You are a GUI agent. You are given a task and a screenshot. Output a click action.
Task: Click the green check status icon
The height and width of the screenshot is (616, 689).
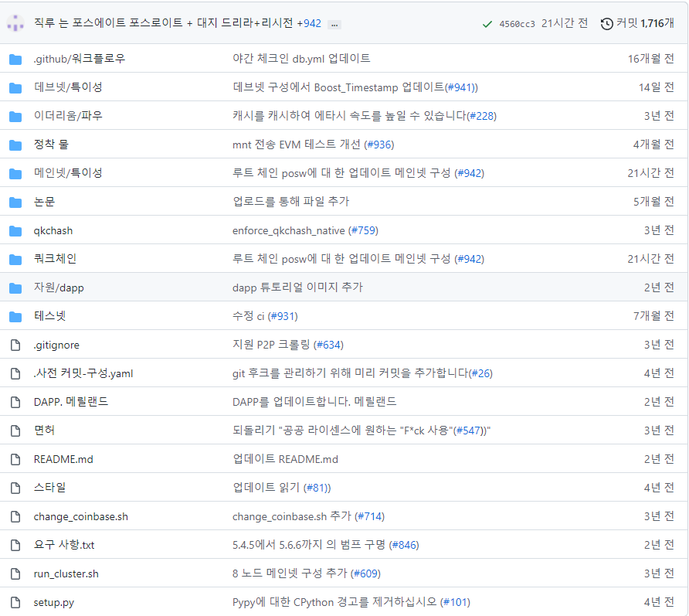487,24
